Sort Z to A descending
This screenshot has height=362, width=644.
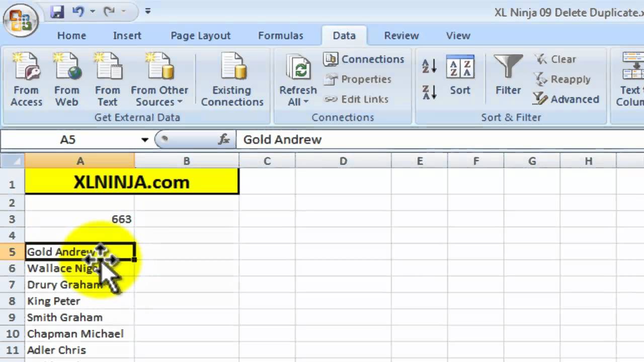[x=429, y=92]
